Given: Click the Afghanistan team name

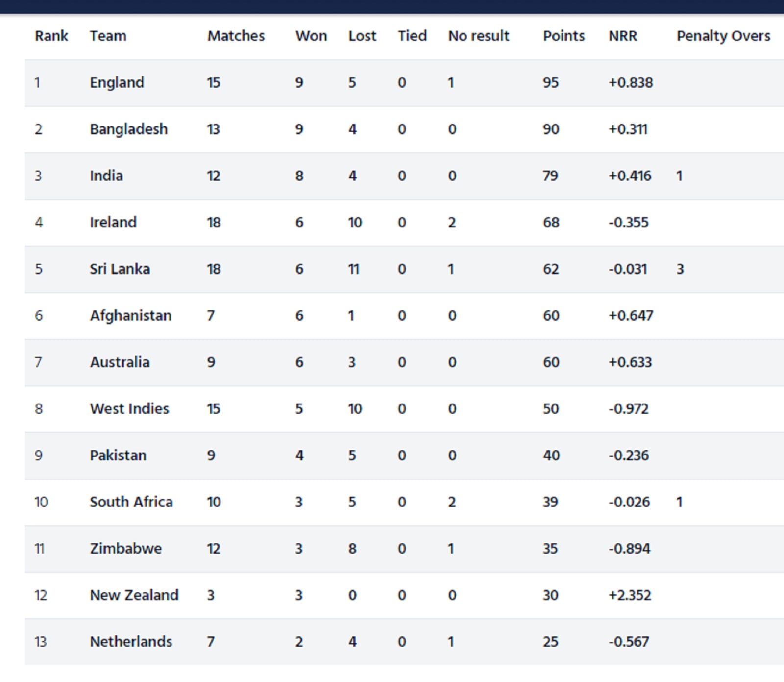Looking at the screenshot, I should 130,316.
